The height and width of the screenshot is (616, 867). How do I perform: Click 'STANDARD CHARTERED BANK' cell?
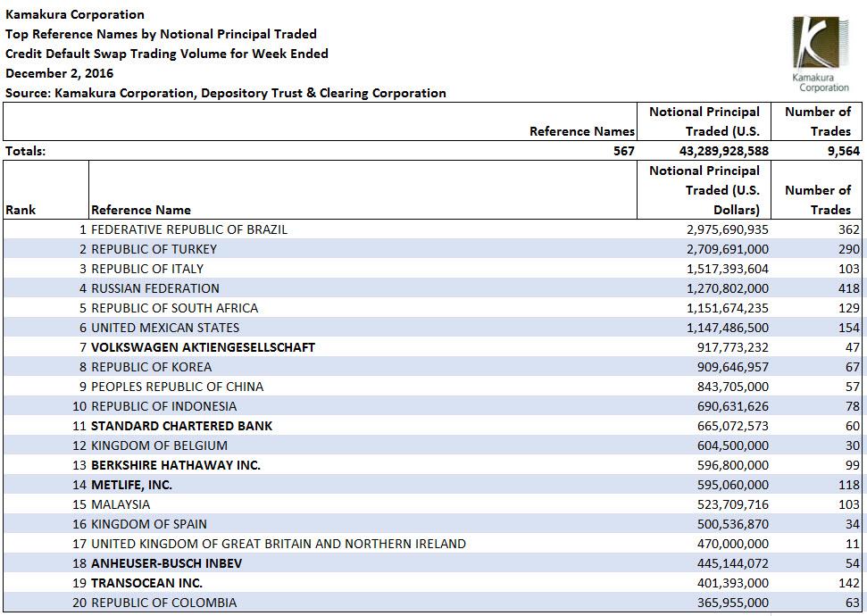tap(181, 426)
